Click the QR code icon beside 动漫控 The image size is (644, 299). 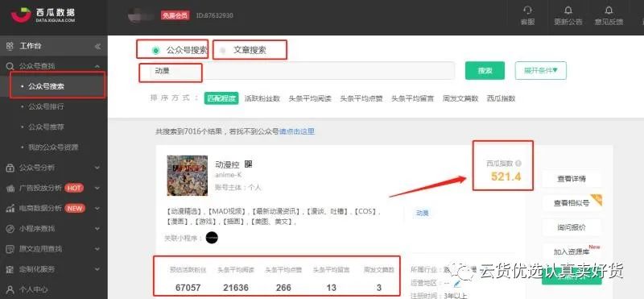(248, 164)
